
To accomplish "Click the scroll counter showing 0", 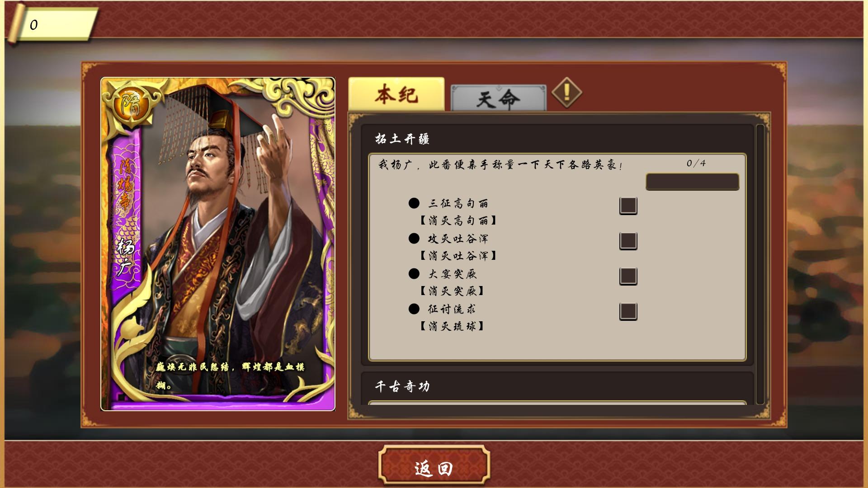I will (x=52, y=24).
